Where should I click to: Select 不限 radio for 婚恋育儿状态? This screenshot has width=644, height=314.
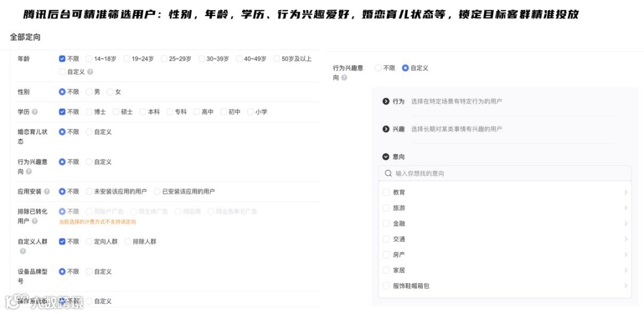click(62, 132)
